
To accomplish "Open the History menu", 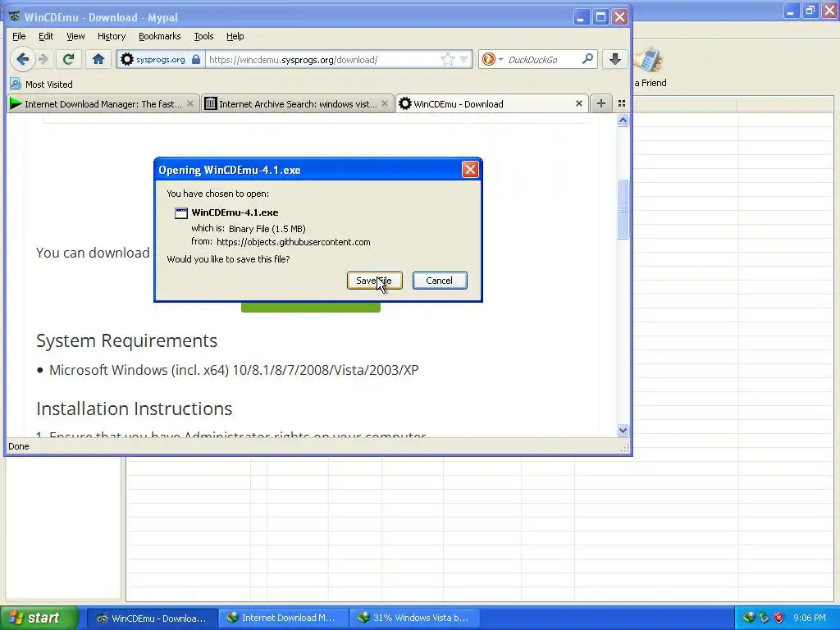I will pos(112,36).
